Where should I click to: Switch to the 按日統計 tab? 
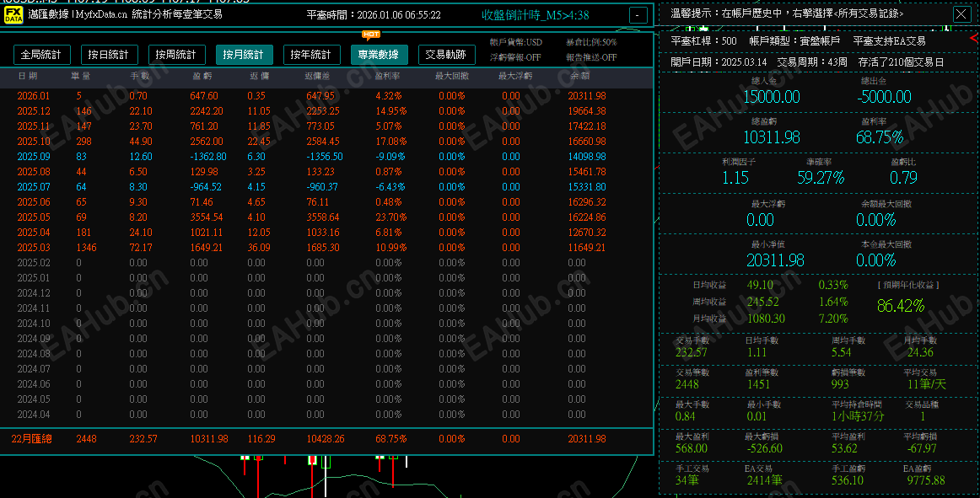coord(109,55)
